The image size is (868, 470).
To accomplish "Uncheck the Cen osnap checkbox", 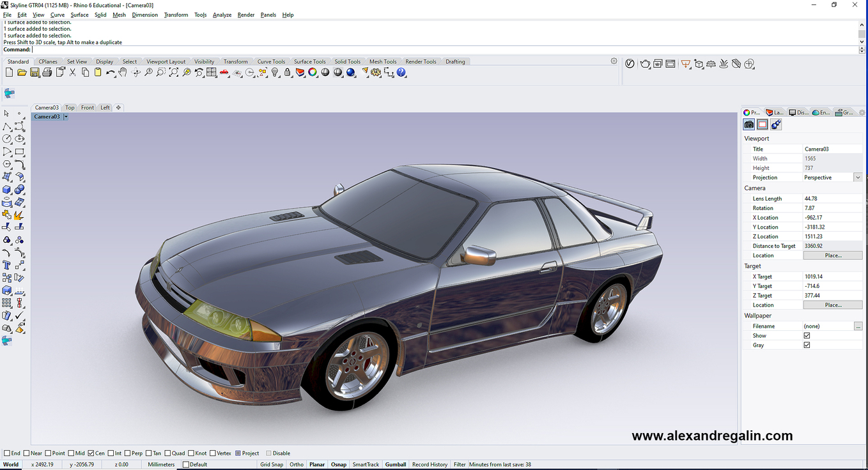I will 91,453.
